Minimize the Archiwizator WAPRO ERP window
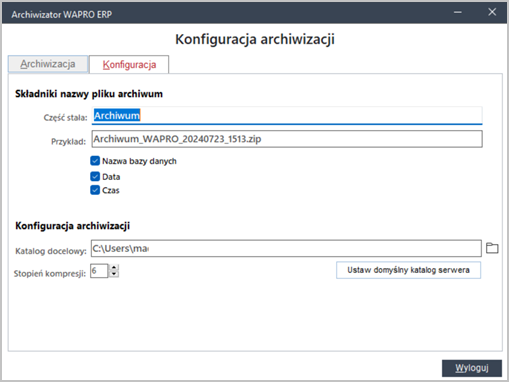 click(458, 12)
